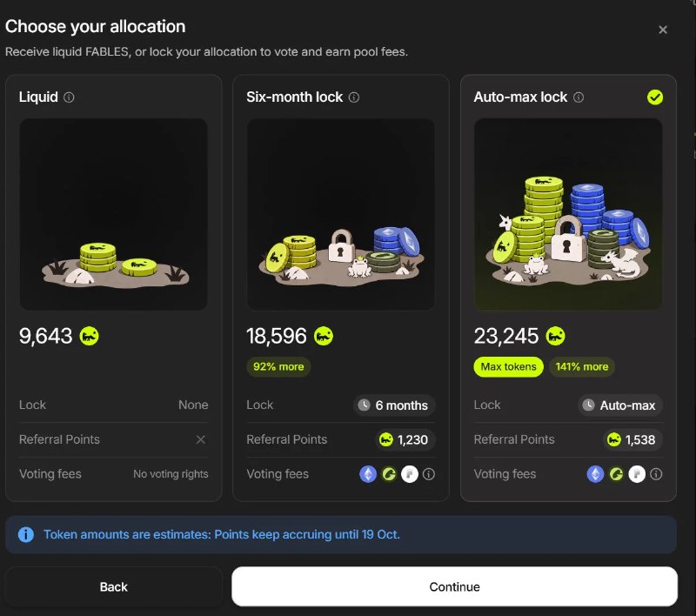Screen dimensions: 696x616
Task: Close the allocation dialog with the X
Action: 663,30
